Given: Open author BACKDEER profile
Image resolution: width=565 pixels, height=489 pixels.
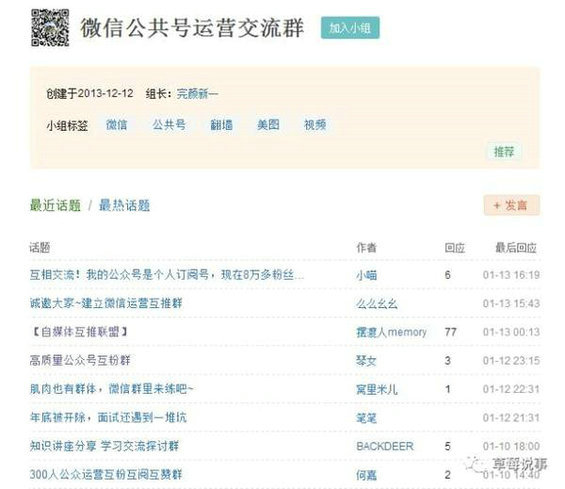Looking at the screenshot, I should [385, 446].
